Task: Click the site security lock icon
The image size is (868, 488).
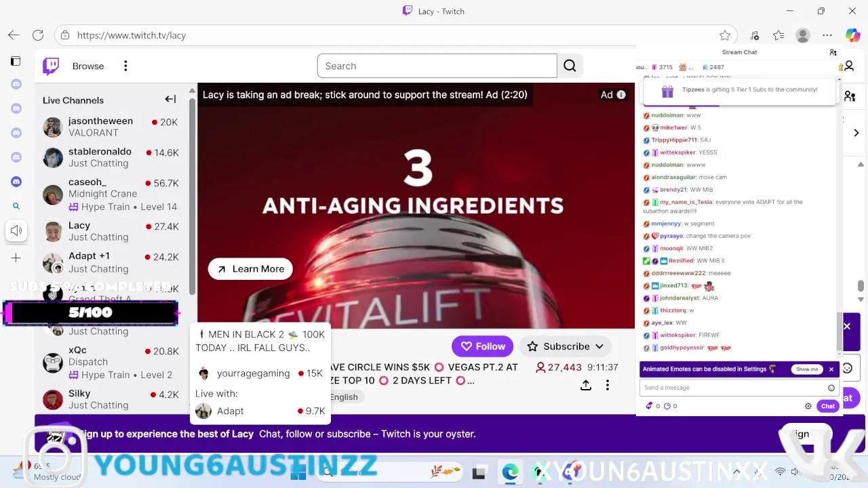Action: tap(64, 35)
